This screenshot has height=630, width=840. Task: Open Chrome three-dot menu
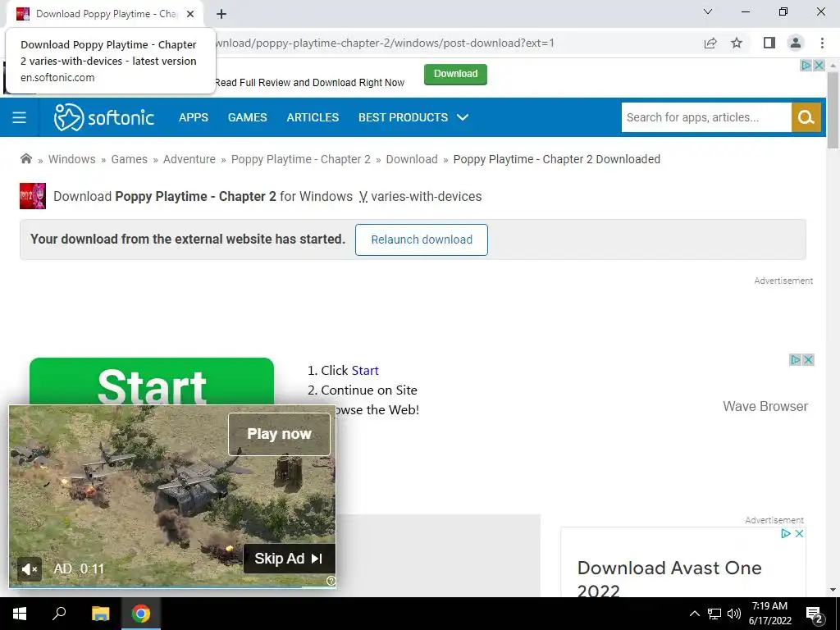822,43
